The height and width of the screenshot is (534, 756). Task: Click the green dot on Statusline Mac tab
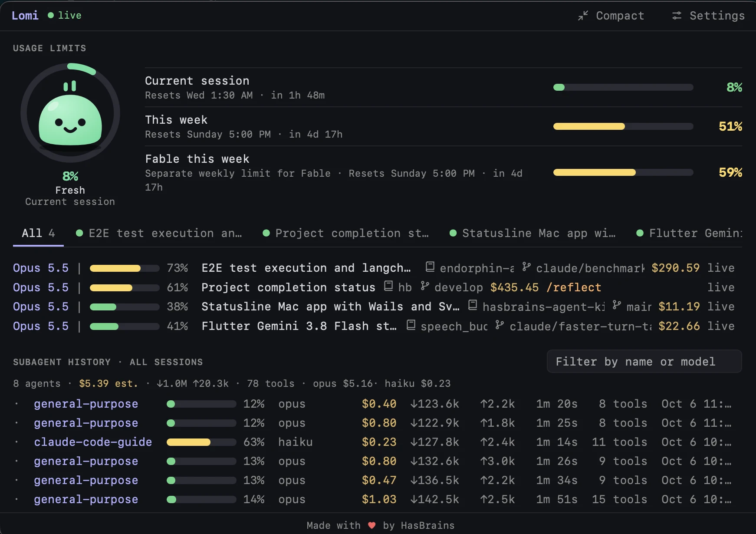(x=453, y=233)
